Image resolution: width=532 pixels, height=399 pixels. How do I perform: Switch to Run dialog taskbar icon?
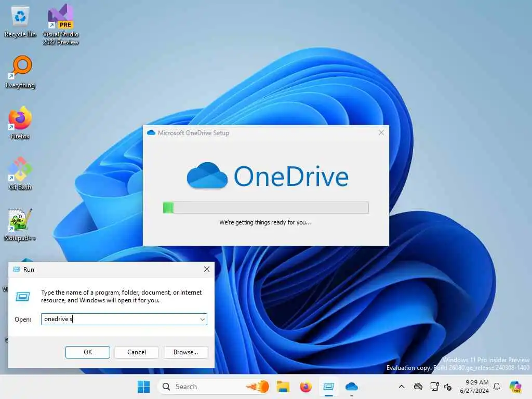(328, 387)
